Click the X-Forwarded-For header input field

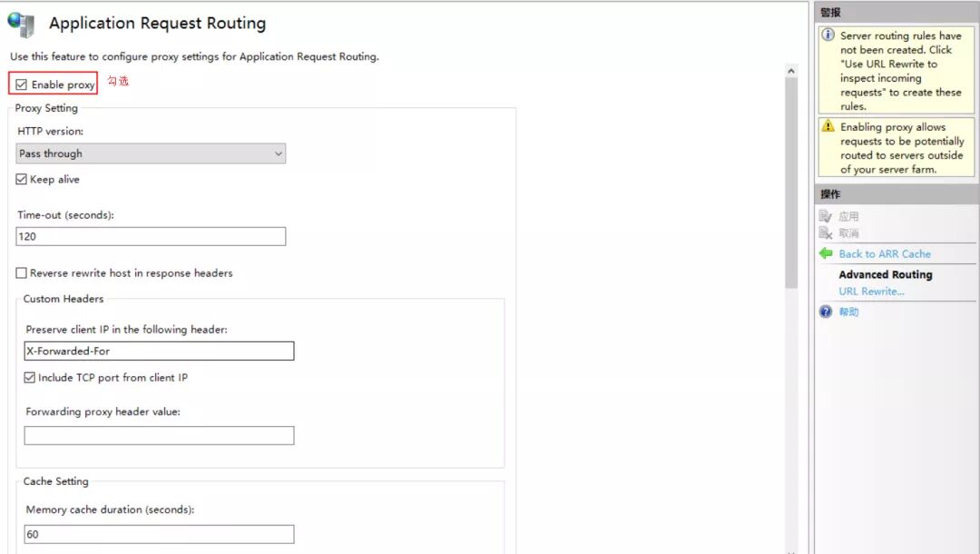point(159,351)
